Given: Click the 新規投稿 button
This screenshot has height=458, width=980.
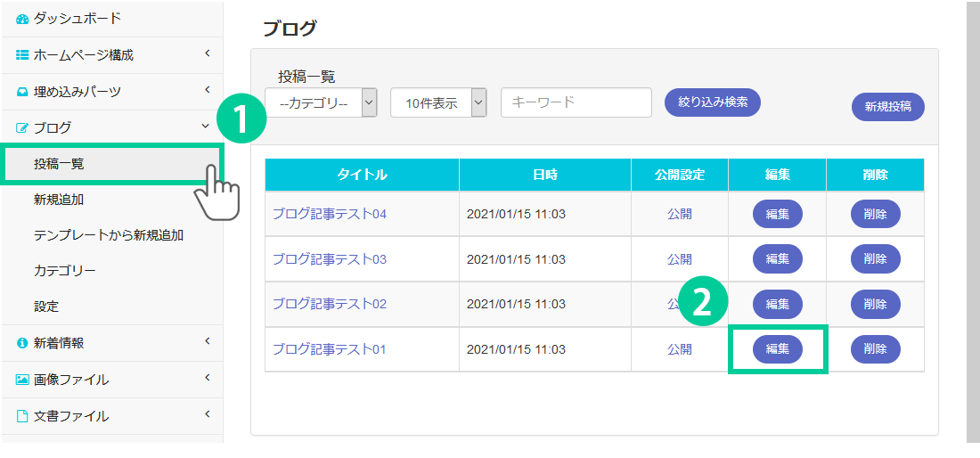Looking at the screenshot, I should pos(887,106).
